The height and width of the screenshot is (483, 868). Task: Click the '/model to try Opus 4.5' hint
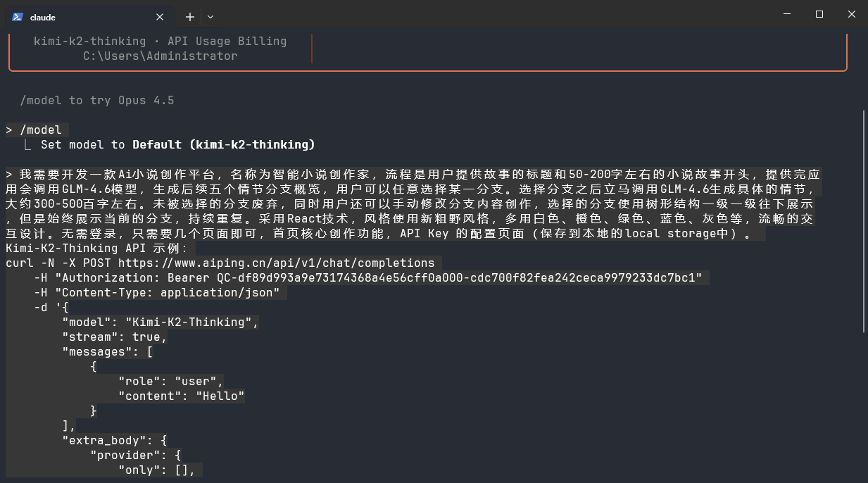(96, 100)
